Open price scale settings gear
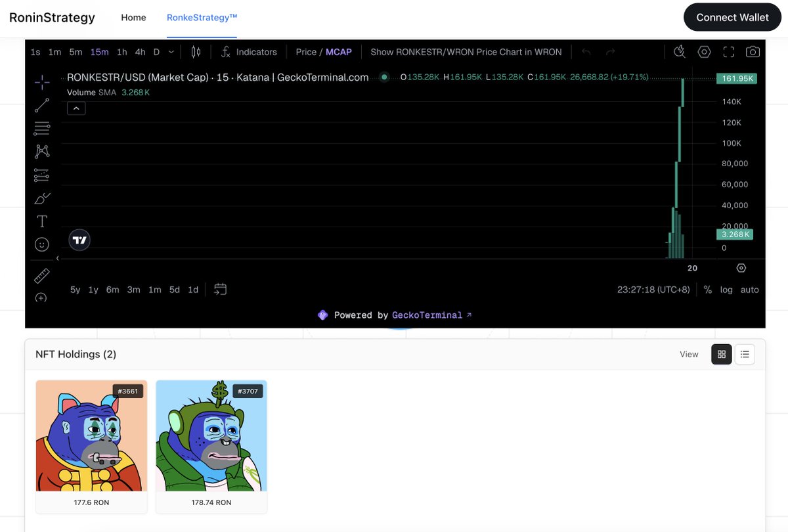Image resolution: width=788 pixels, height=532 pixels. pyautogui.click(x=741, y=268)
